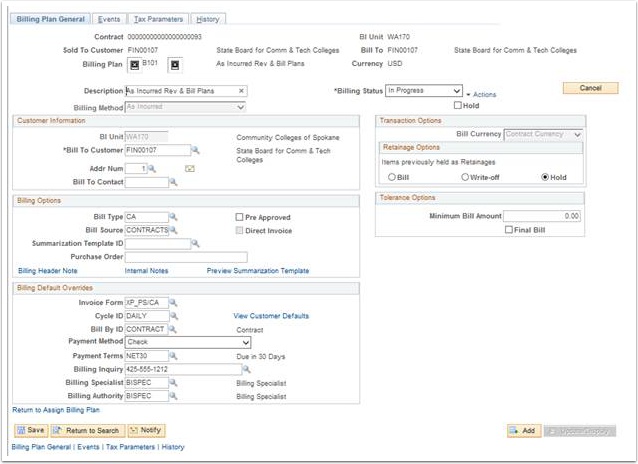Open the View Customer Defaults link
This screenshot has height=464, width=638.
click(x=271, y=316)
